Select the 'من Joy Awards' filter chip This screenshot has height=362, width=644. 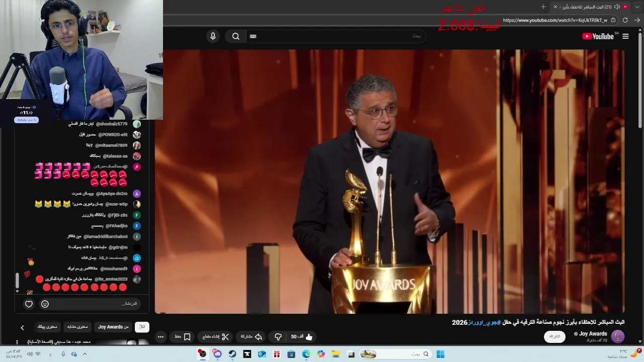pos(113,327)
